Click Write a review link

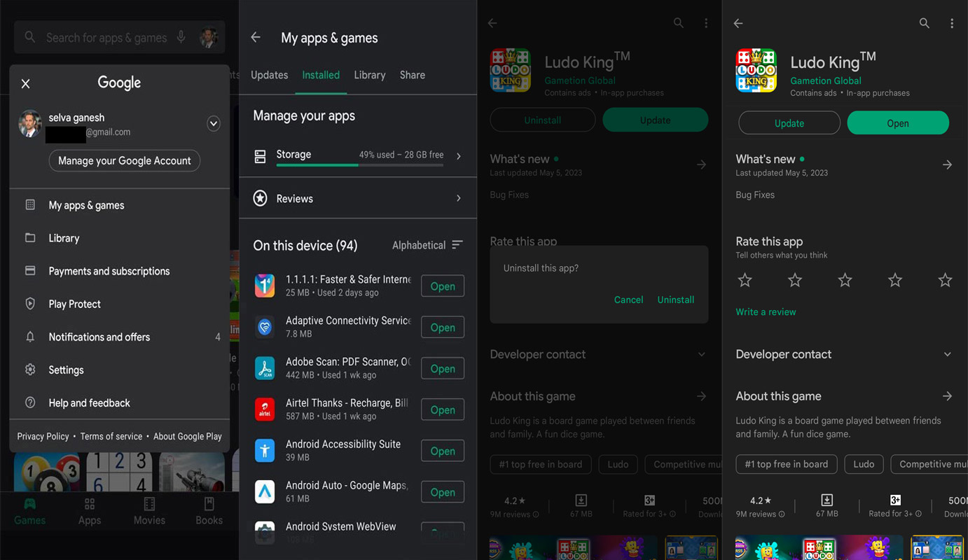(766, 312)
